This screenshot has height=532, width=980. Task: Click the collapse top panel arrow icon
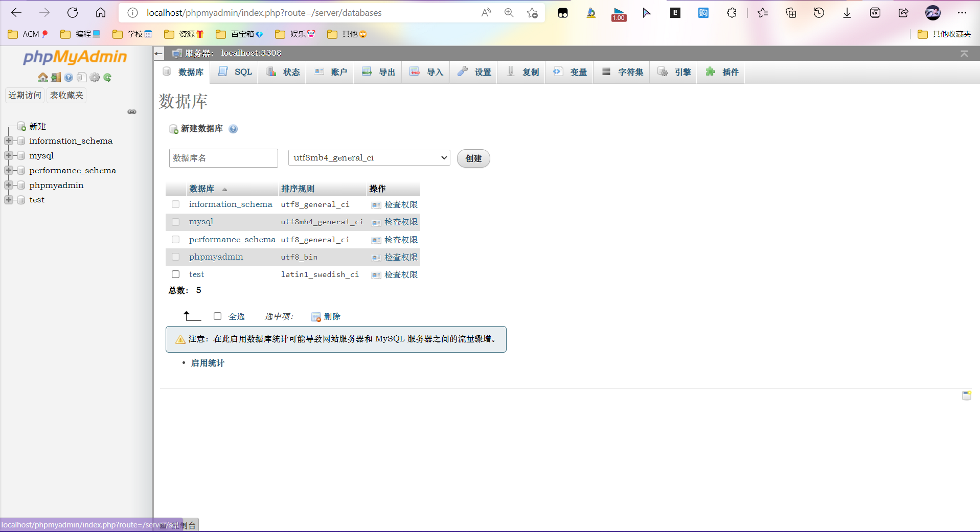pos(964,53)
